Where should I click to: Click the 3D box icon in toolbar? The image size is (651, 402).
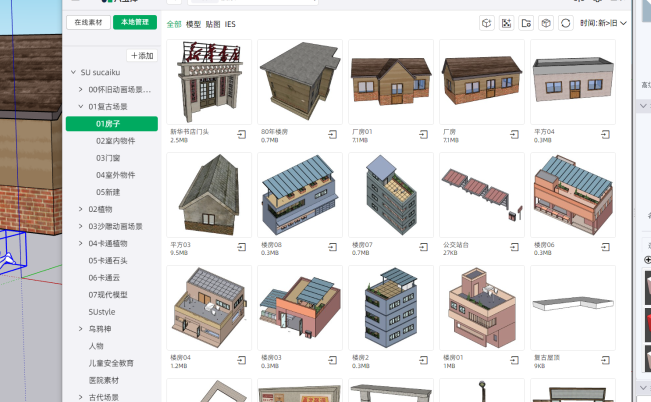(x=546, y=23)
